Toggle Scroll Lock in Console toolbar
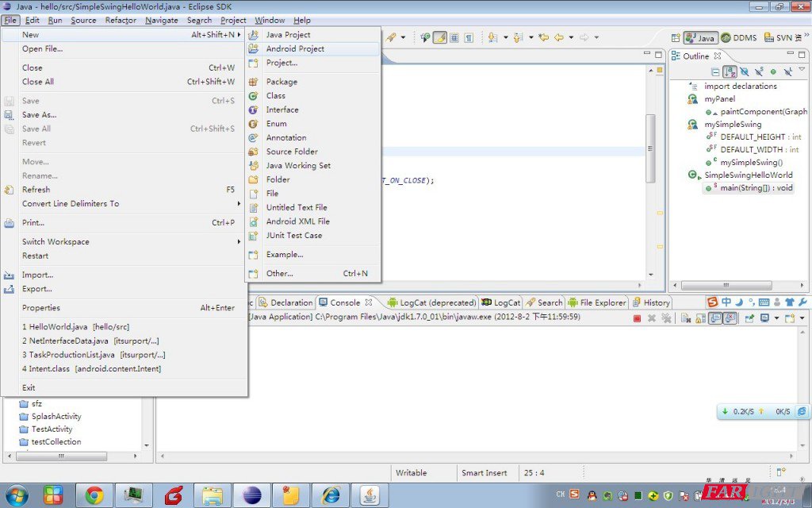The height and width of the screenshot is (508, 812). pos(701,318)
